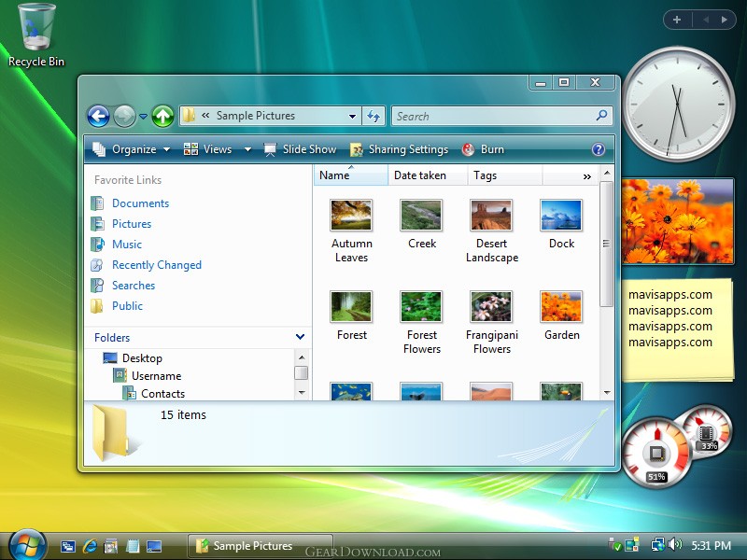Select the Desktop folder in tree
Screen dimensions: 747x560
(x=142, y=358)
